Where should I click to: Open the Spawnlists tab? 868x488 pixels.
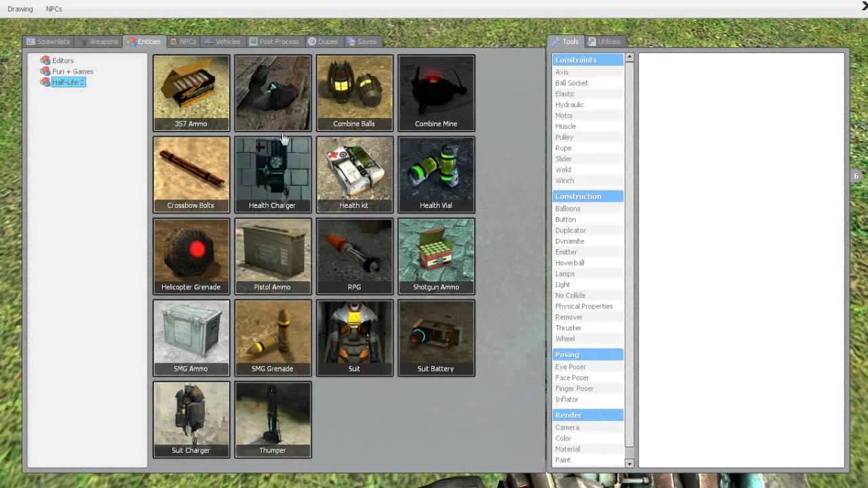48,41
